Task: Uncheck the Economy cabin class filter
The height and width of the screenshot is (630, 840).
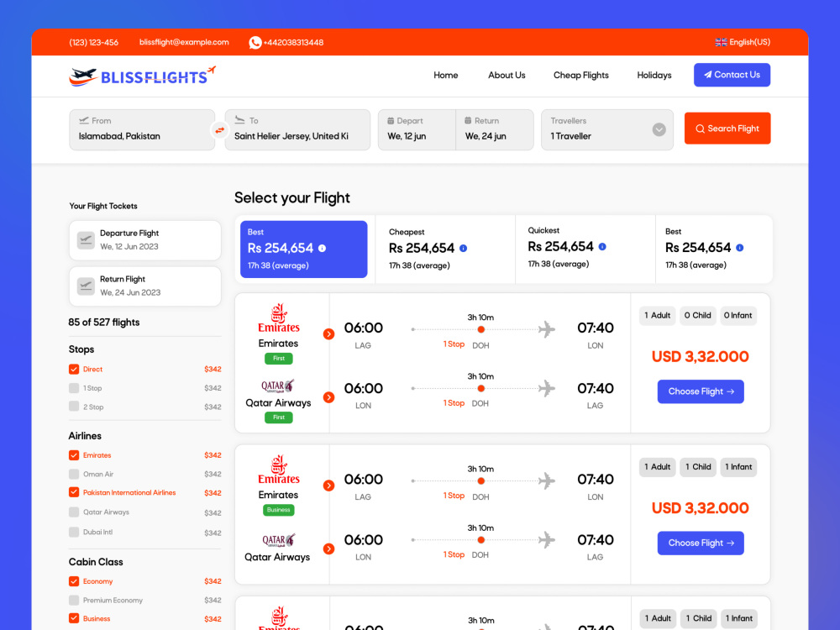Action: tap(74, 581)
